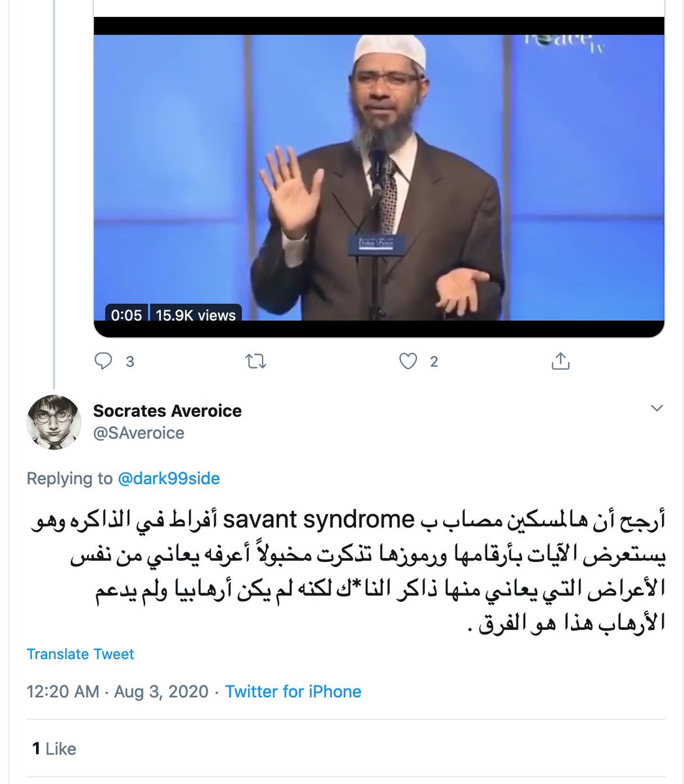
Task: View the 1 Like list
Action: click(54, 749)
